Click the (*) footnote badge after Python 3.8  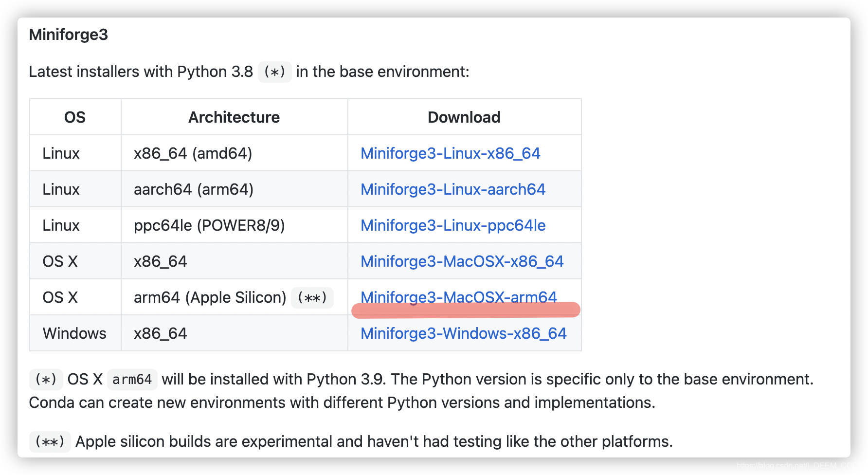tap(274, 72)
